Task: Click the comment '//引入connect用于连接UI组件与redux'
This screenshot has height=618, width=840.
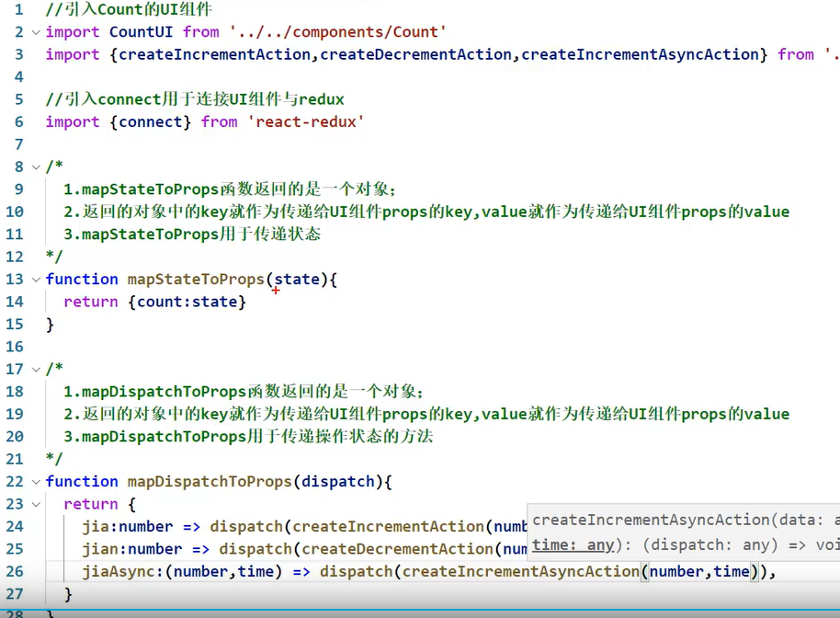Action: pyautogui.click(x=195, y=99)
